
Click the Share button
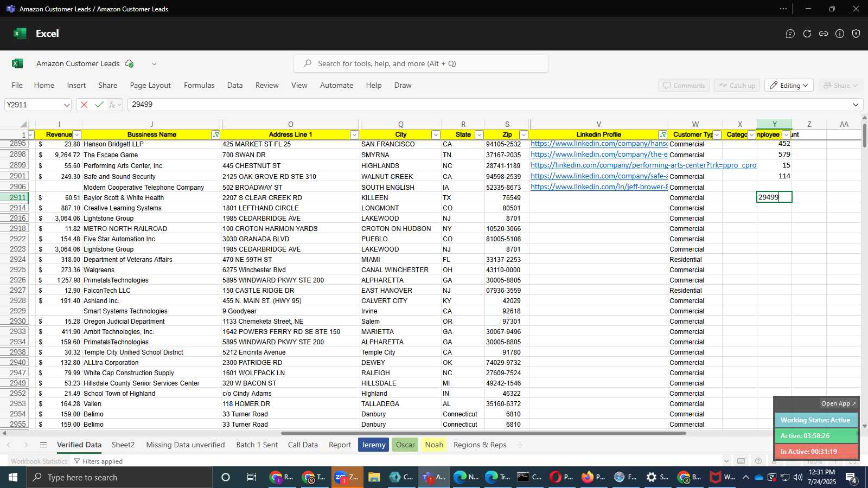pyautogui.click(x=841, y=85)
